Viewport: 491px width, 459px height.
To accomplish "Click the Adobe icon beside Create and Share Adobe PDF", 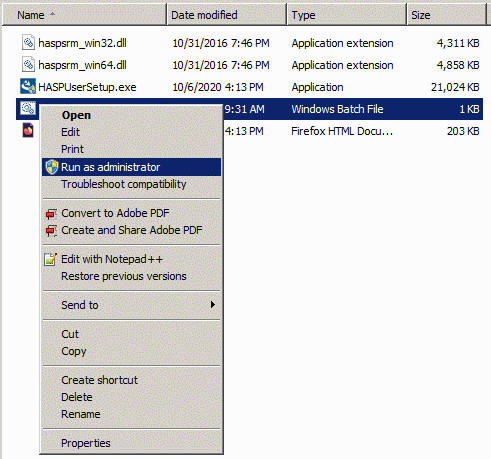I will point(51,230).
